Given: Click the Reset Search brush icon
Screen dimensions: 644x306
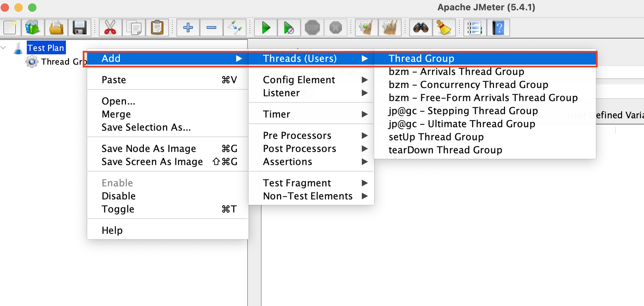Looking at the screenshot, I should point(444,28).
